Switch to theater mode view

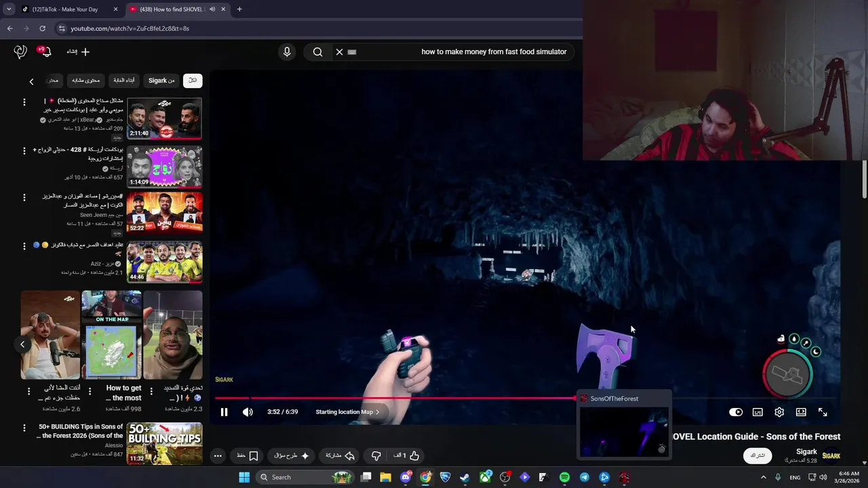point(801,412)
